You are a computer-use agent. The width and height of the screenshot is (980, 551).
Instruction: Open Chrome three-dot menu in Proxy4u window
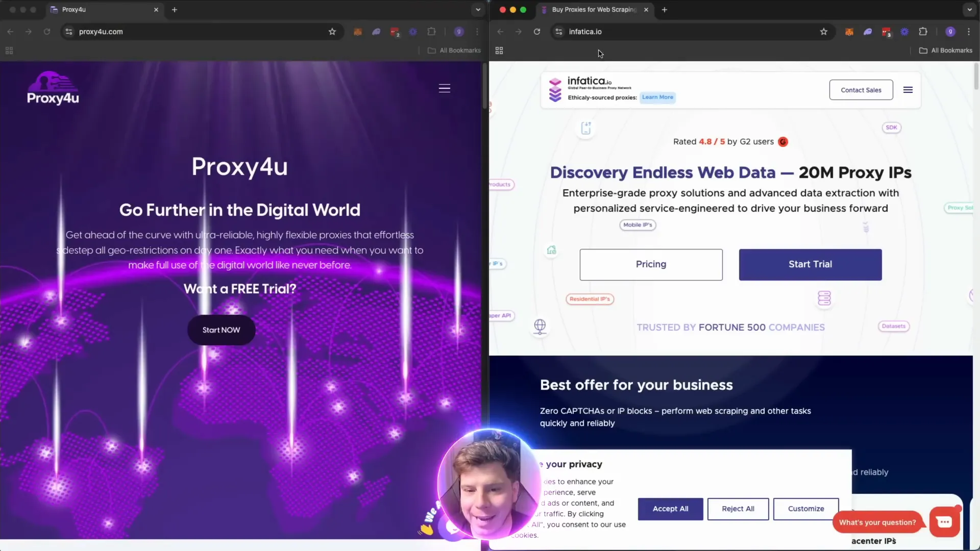coord(477,32)
